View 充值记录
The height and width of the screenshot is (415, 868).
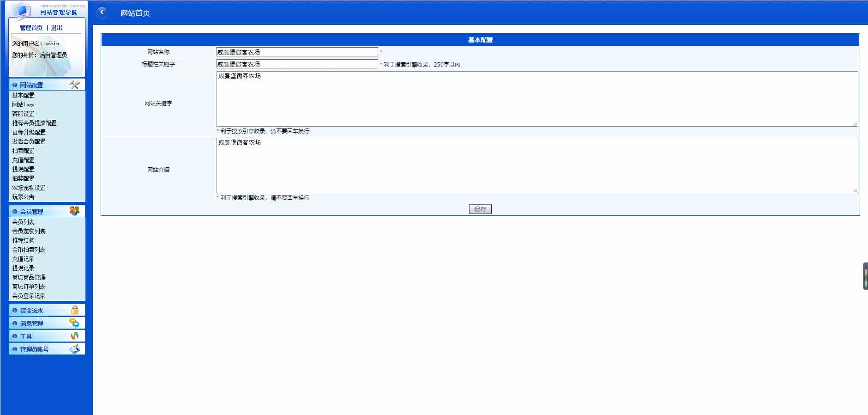pyautogui.click(x=23, y=259)
